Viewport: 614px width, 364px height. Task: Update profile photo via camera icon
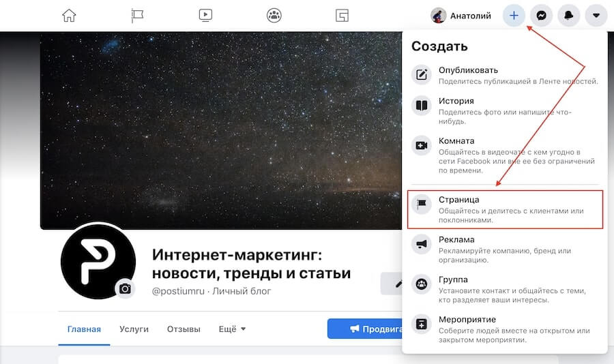coord(125,289)
